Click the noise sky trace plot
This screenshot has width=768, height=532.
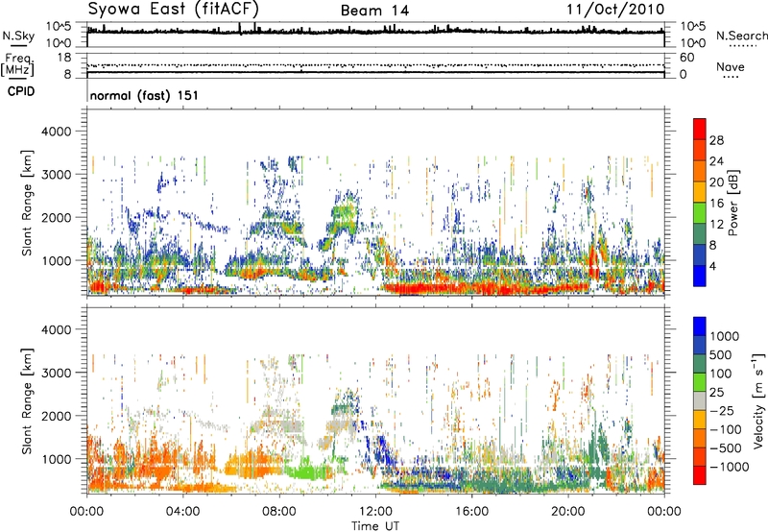click(x=375, y=35)
